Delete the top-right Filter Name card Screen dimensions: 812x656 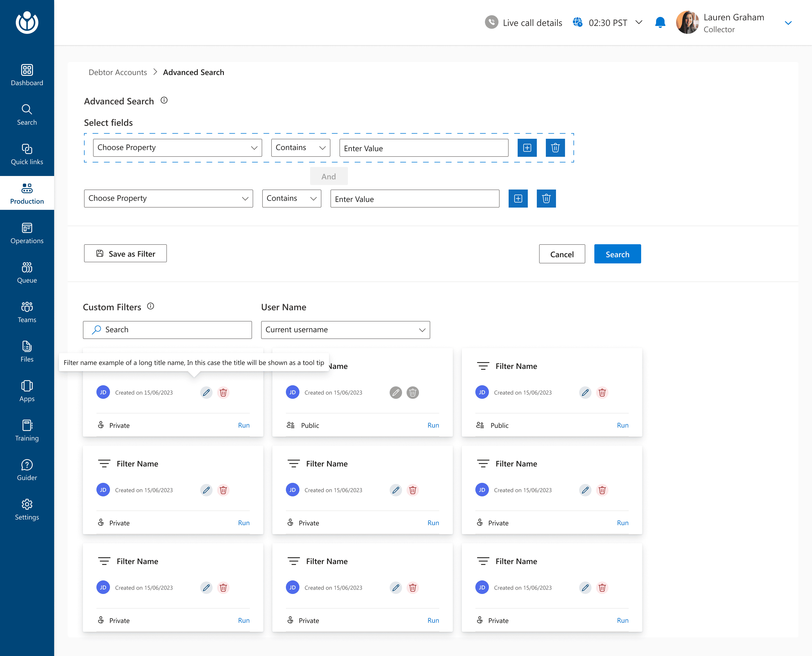click(x=602, y=393)
